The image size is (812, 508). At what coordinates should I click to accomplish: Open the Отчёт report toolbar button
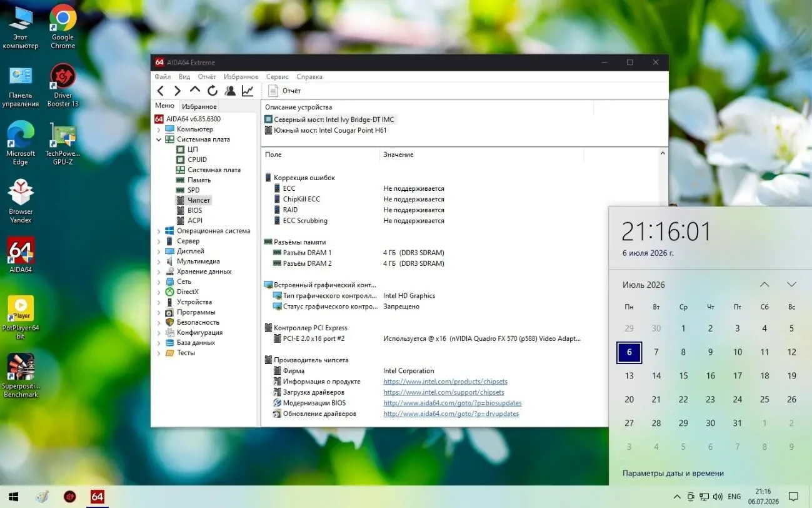pyautogui.click(x=285, y=91)
